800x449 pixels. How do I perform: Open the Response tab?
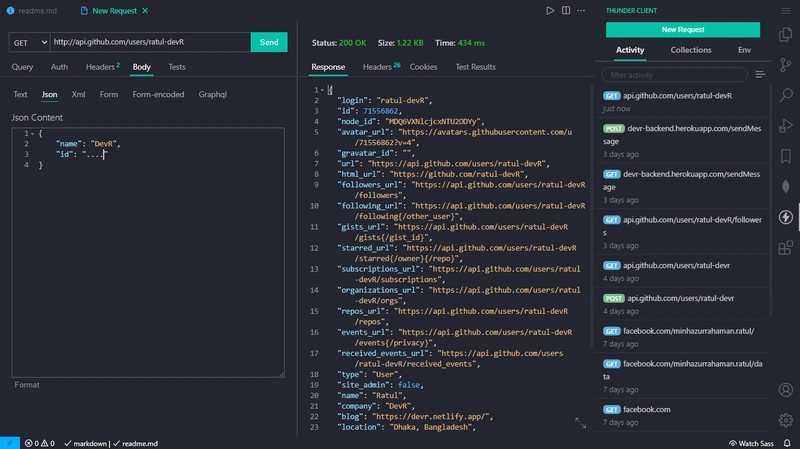(x=328, y=67)
